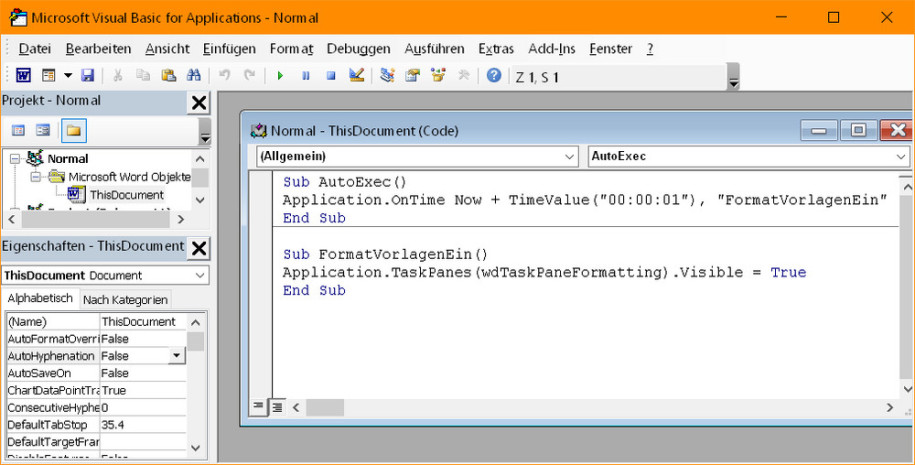The image size is (915, 465).
Task: Click the project tree scroll-down arrow
Action: 200,200
